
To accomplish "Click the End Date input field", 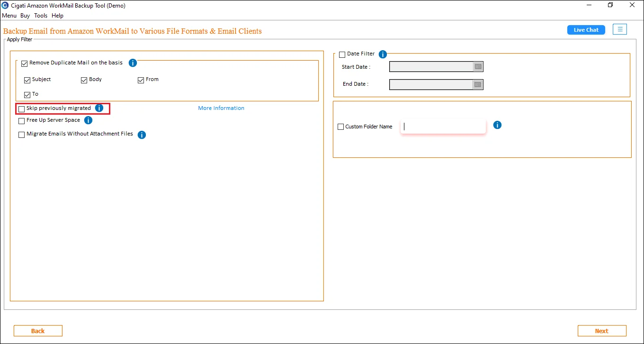I will (x=431, y=85).
